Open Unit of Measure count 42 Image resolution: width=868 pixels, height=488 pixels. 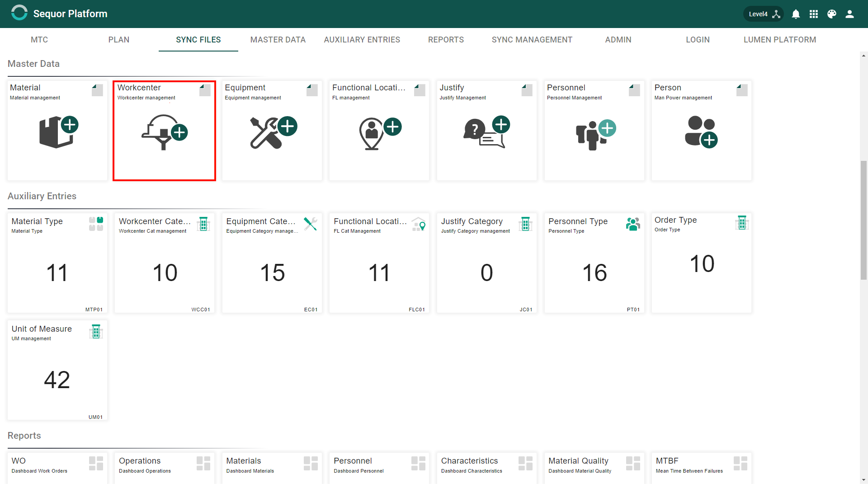click(x=57, y=380)
